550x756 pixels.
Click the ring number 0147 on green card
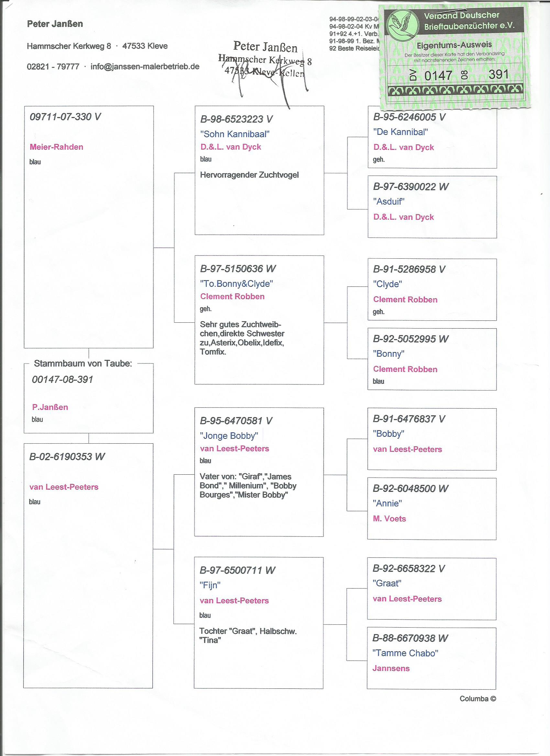[x=438, y=76]
